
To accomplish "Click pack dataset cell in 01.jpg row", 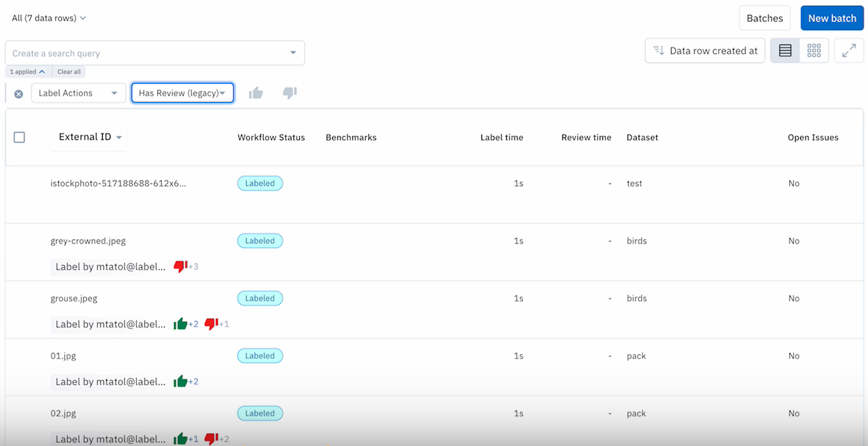I will pos(636,356).
